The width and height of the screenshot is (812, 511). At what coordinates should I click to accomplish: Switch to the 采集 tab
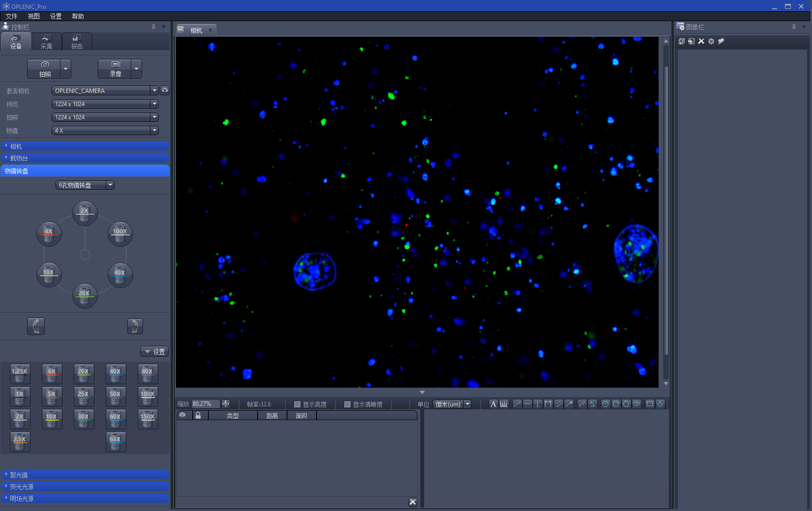pyautogui.click(x=46, y=42)
